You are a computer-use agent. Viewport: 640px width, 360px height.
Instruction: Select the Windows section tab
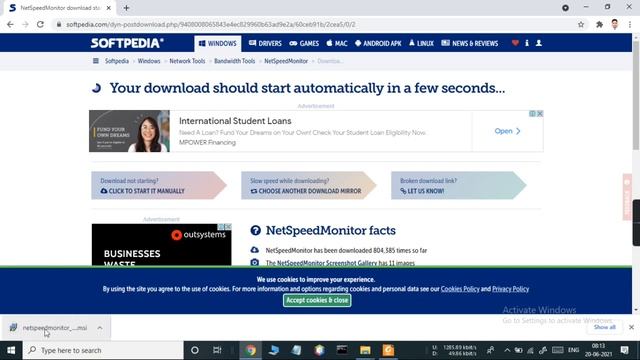coord(218,43)
